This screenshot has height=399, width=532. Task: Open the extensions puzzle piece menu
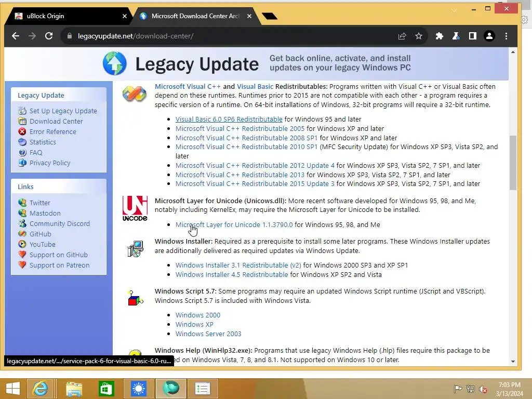[440, 36]
